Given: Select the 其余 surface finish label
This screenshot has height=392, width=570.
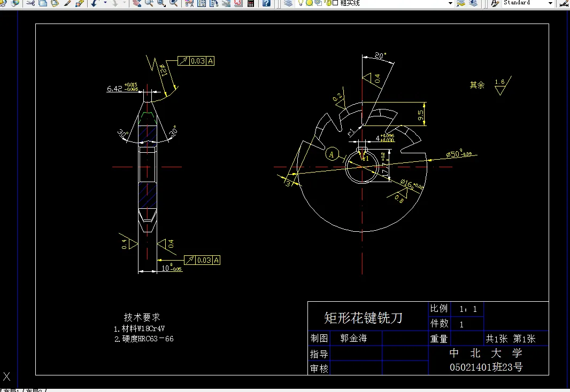Looking at the screenshot, I should click(x=477, y=85).
